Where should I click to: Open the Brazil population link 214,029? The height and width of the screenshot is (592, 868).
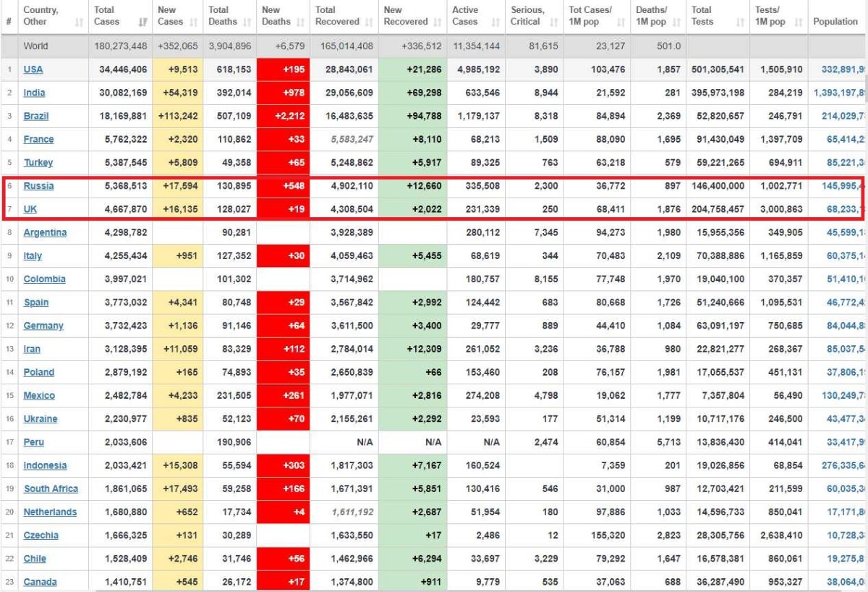[844, 116]
